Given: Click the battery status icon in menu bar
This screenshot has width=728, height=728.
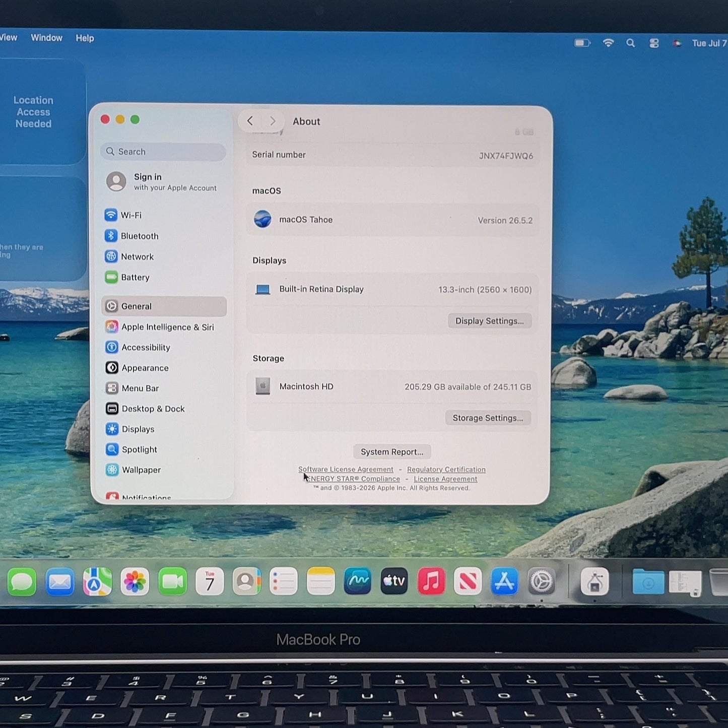Looking at the screenshot, I should (x=582, y=43).
